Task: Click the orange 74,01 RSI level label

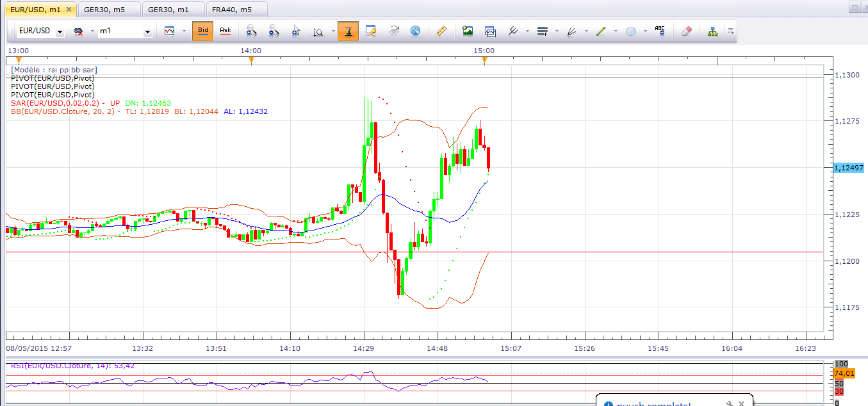Action: 844,373
